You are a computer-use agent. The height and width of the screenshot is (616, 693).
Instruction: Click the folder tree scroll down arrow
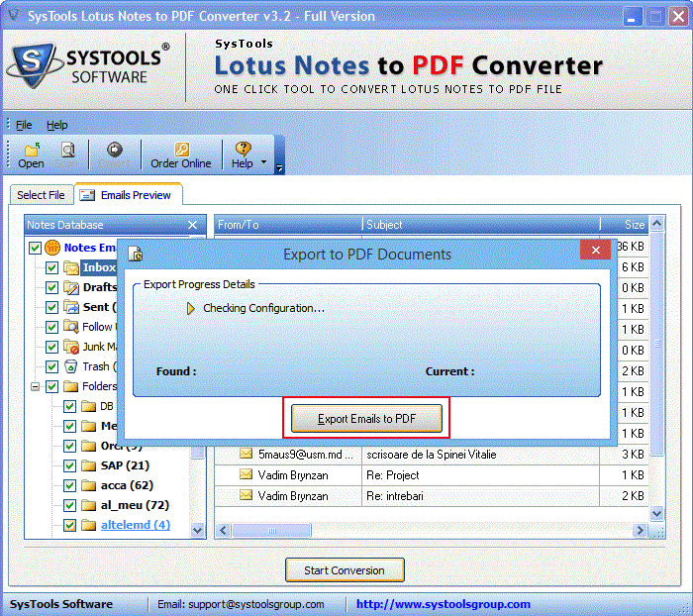pos(198,530)
